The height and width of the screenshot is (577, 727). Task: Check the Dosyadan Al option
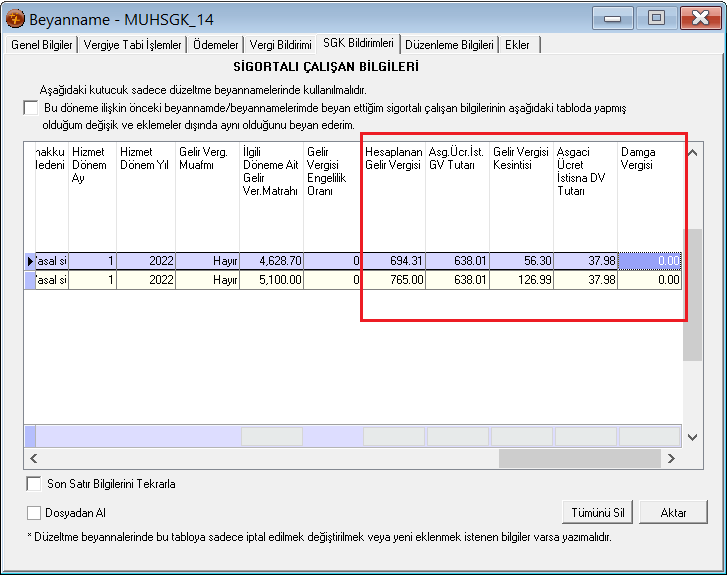35,513
